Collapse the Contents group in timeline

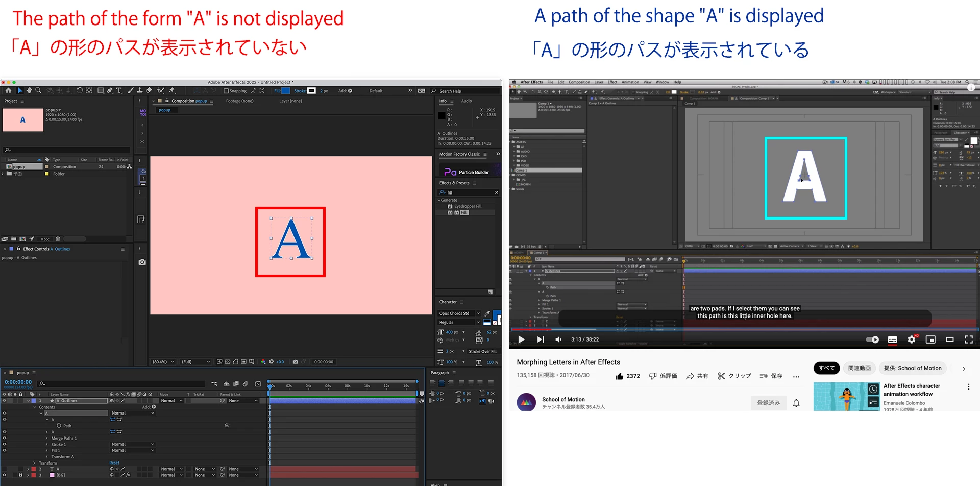click(35, 407)
